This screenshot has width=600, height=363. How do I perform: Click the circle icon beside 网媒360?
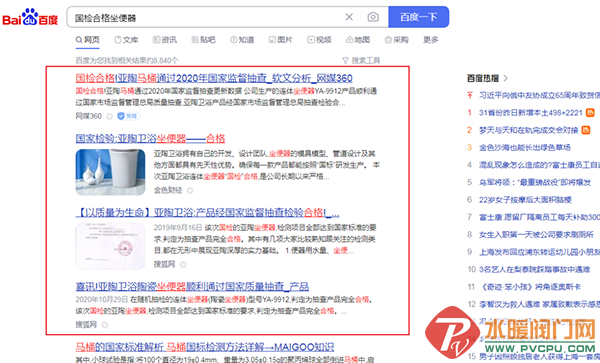tap(109, 116)
